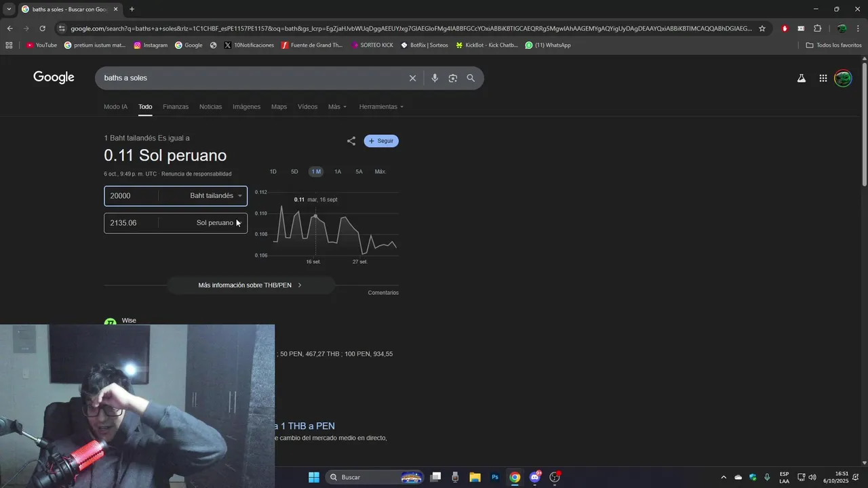Click the Seguir follow button
The image size is (868, 488).
[381, 141]
